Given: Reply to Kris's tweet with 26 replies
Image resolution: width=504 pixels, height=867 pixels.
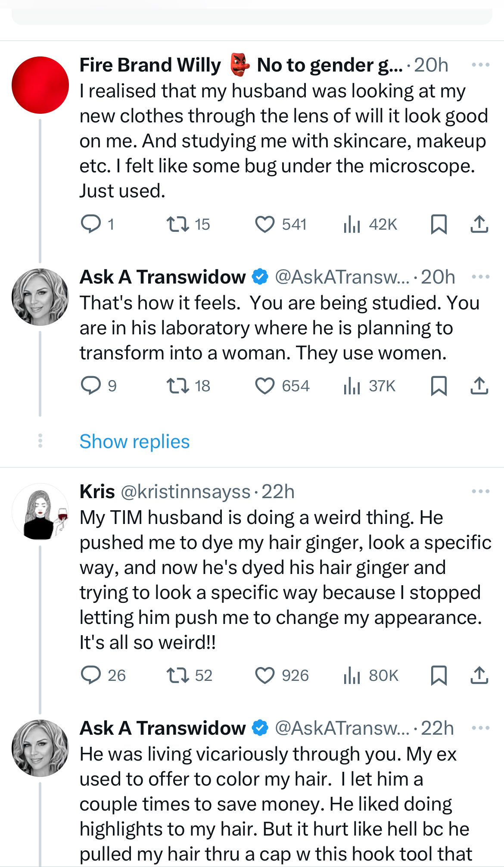Looking at the screenshot, I should (91, 675).
